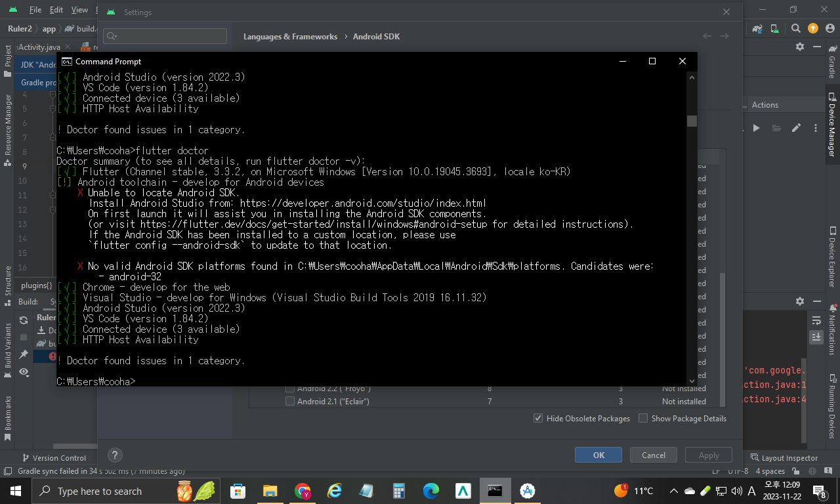The height and width of the screenshot is (504, 840).
Task: Toggle soft-wrap in Build output
Action: (816, 321)
